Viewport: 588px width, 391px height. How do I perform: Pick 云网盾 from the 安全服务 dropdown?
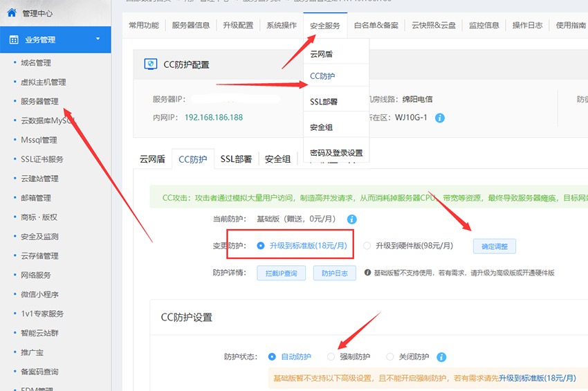(322, 53)
